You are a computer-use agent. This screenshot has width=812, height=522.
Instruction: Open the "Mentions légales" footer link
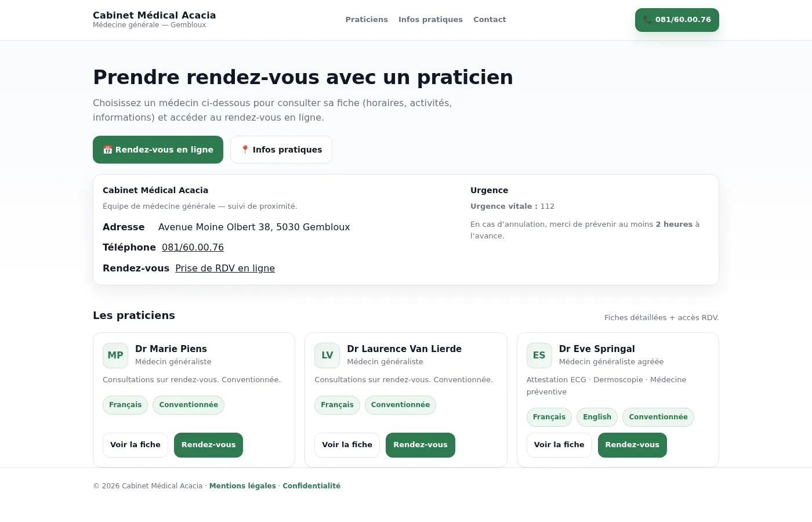click(x=242, y=486)
